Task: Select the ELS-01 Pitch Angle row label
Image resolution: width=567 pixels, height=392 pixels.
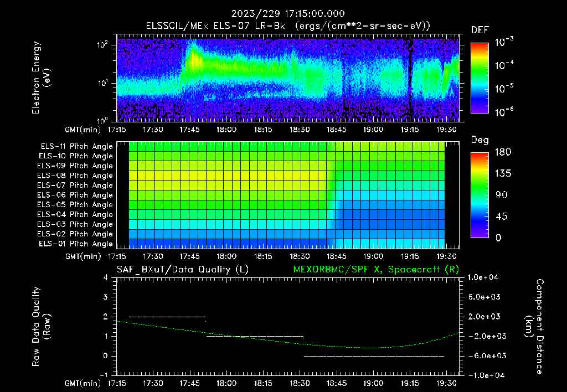Action: point(76,244)
